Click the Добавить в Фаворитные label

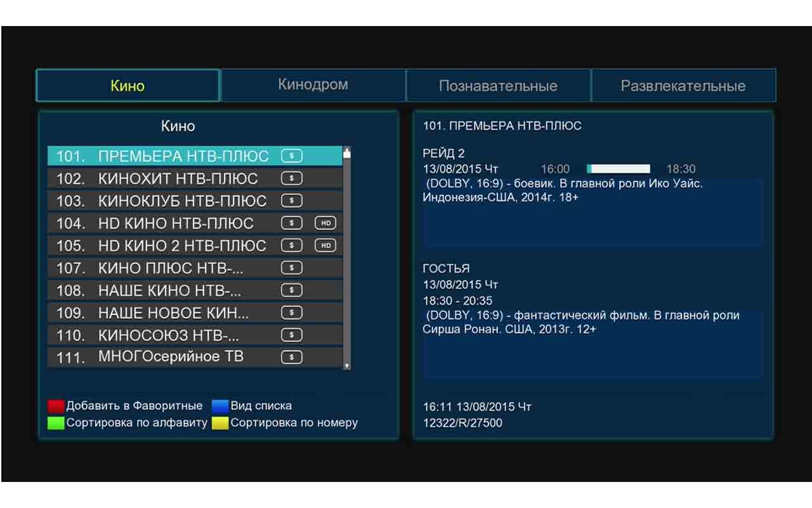point(134,406)
